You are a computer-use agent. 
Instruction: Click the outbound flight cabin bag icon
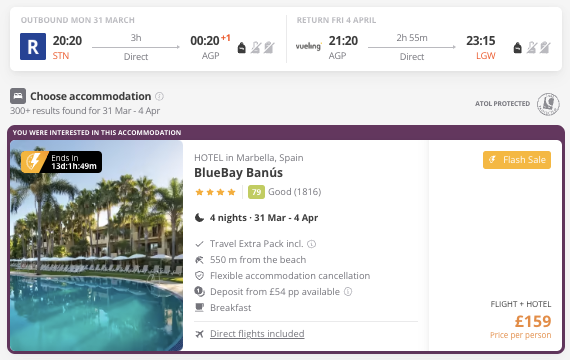tap(241, 48)
